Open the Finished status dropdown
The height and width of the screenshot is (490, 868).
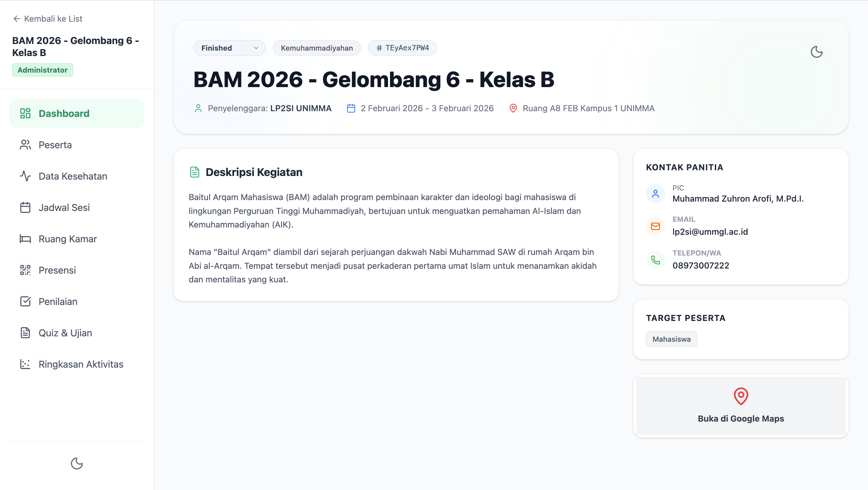click(x=229, y=48)
